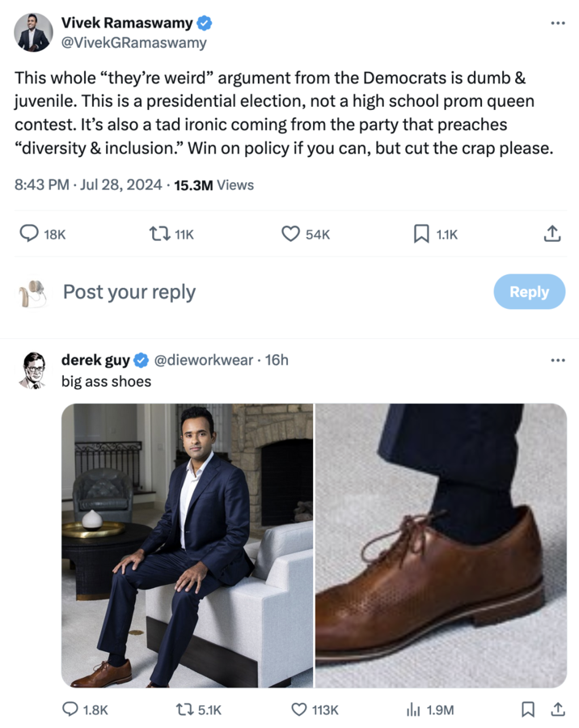Reply to derek guy's post (1.8K)

[x=71, y=709]
